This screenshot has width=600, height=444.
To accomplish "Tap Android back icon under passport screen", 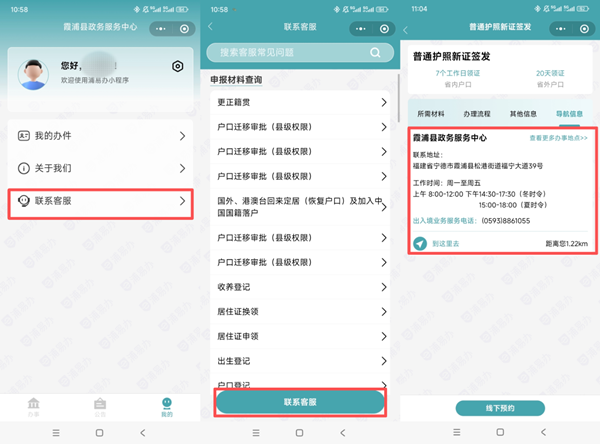I will pyautogui.click(x=543, y=432).
